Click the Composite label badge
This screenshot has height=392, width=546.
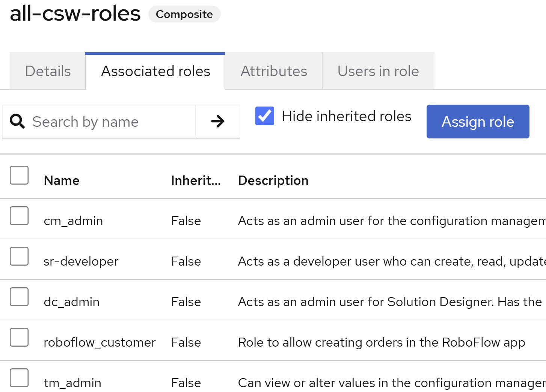(184, 14)
